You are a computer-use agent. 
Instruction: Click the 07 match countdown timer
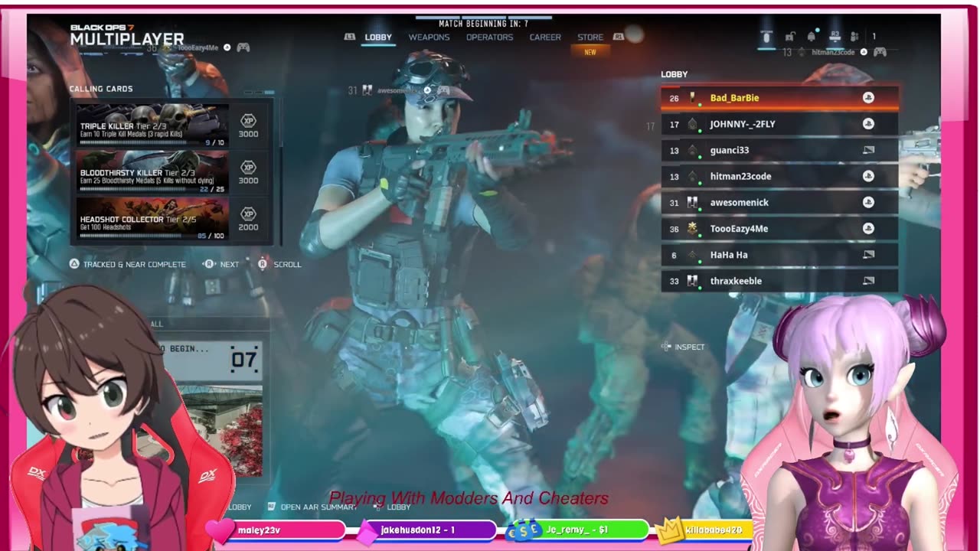click(x=244, y=359)
